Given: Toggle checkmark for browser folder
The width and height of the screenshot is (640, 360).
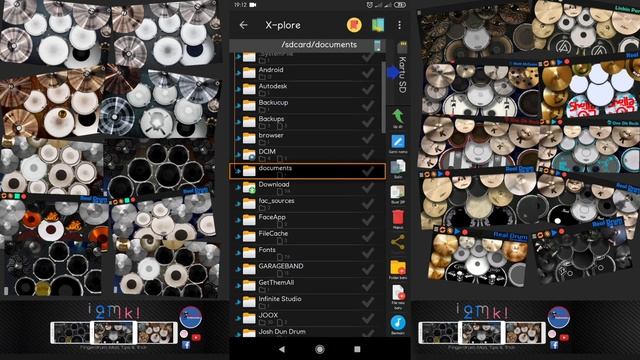Looking at the screenshot, I should tap(368, 138).
